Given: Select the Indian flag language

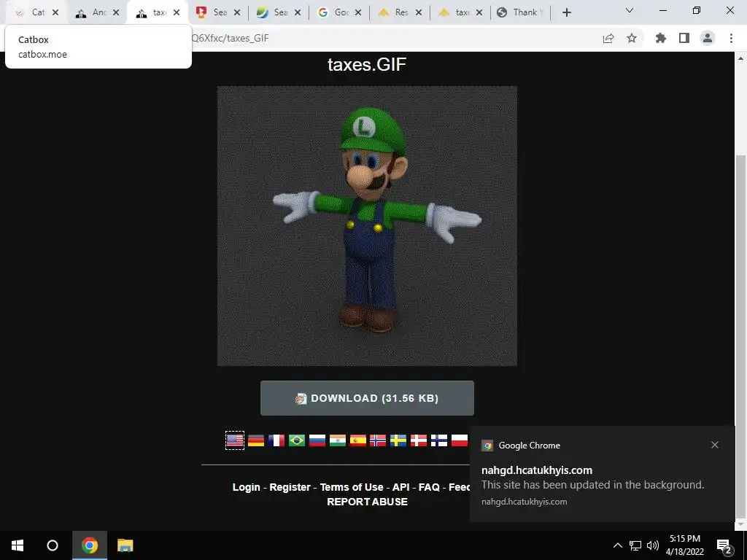Looking at the screenshot, I should click(338, 440).
